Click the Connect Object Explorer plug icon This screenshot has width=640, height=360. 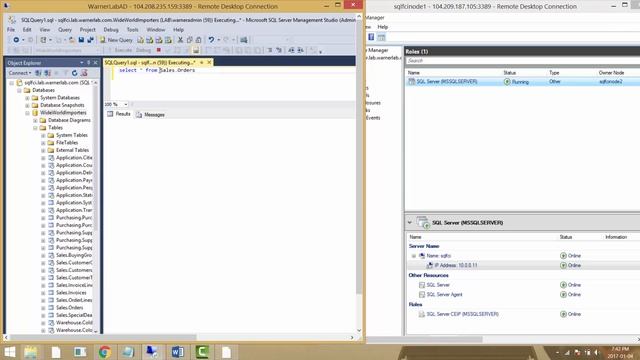(x=38, y=73)
